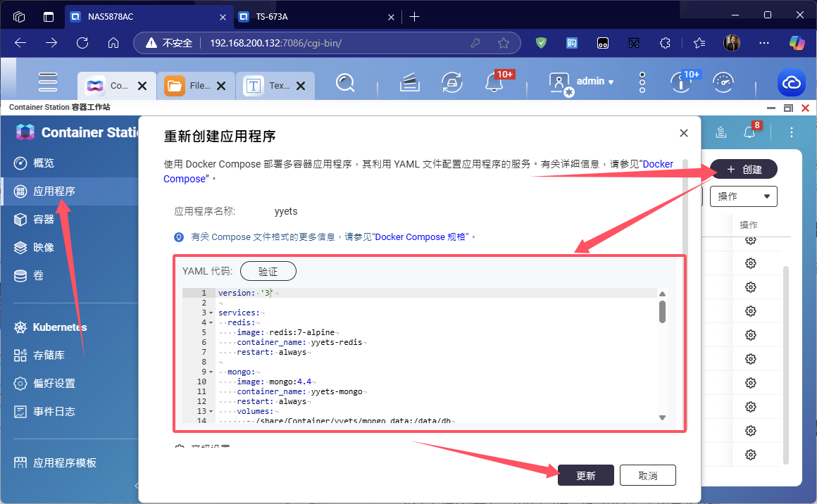This screenshot has width=817, height=504.
Task: Open browser favorites star icon
Action: (x=699, y=43)
